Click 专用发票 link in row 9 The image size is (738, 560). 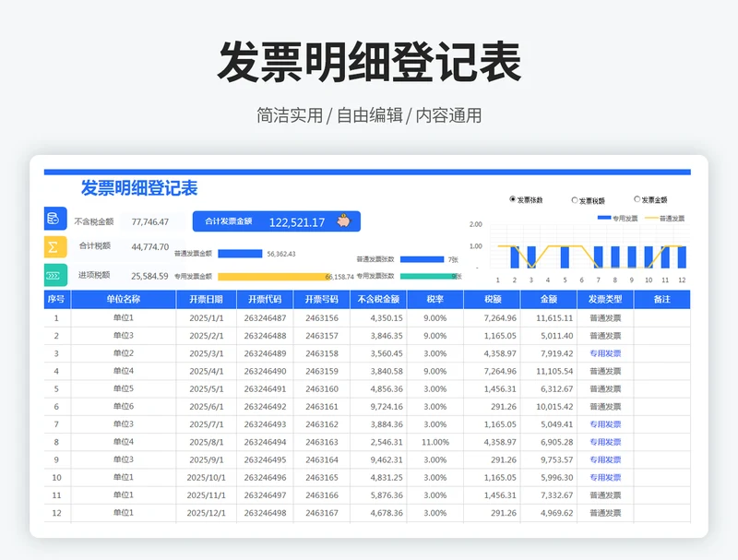(x=606, y=459)
